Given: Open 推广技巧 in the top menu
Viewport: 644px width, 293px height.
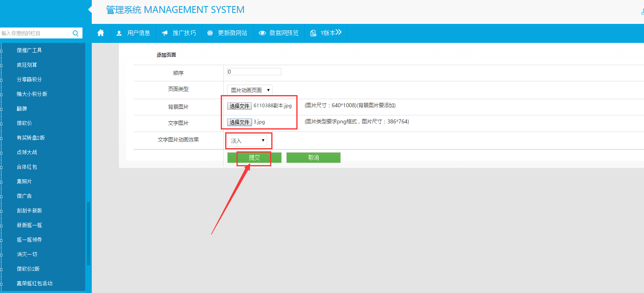Looking at the screenshot, I should pos(184,33).
